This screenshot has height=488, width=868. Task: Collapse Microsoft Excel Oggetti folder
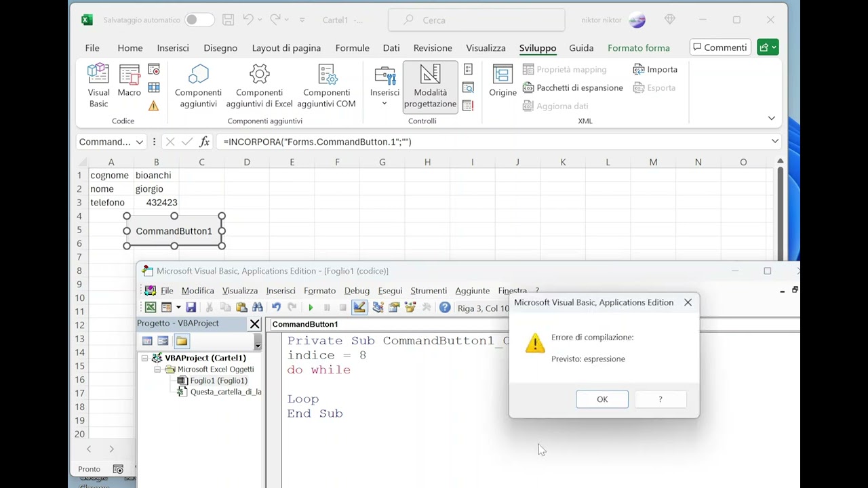coord(157,369)
